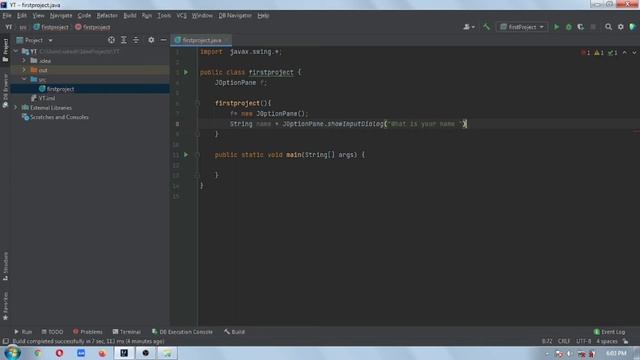Screen dimensions: 640x360
Task: Open the Run menu
Action: pos(147,16)
